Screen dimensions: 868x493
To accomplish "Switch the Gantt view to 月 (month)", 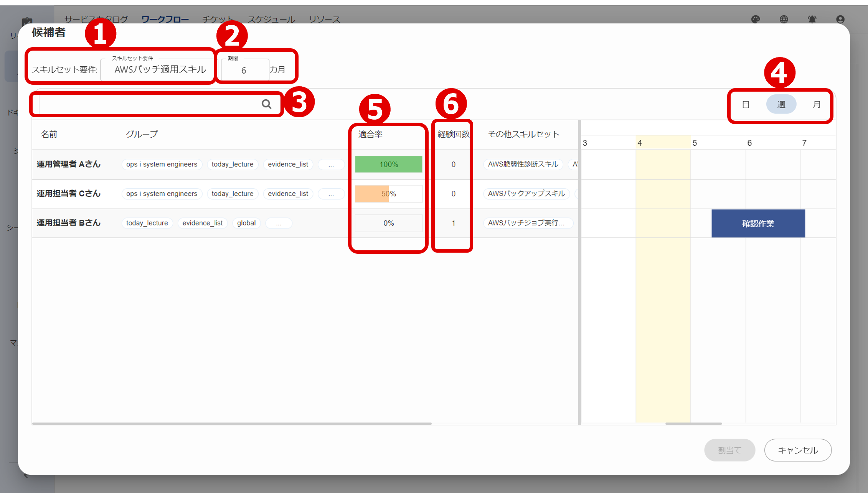I will pos(817,104).
